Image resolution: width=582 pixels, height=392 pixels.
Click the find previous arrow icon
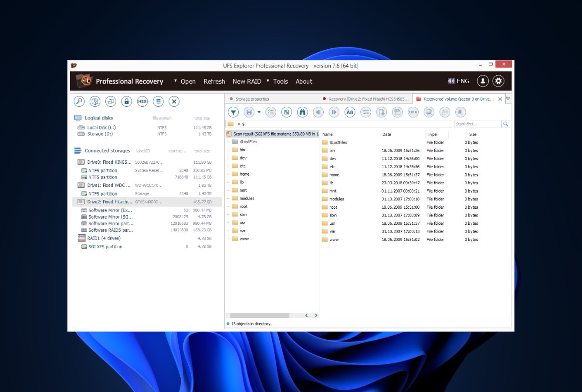pyautogui.click(x=318, y=112)
